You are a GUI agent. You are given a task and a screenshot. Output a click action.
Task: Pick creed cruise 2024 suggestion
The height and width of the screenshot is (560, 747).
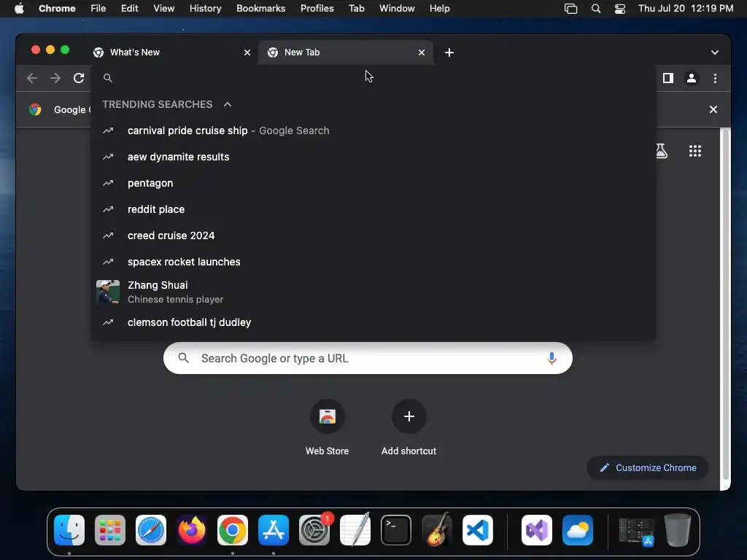click(x=373, y=236)
